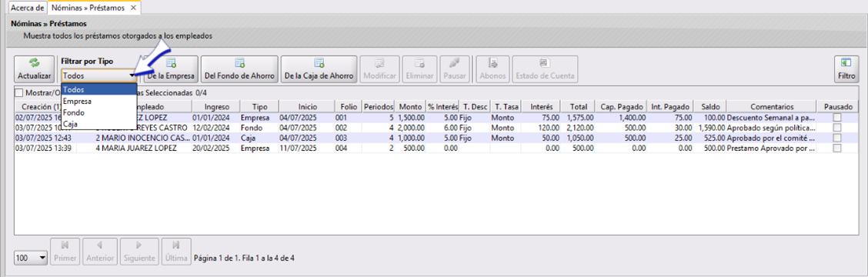Sort by the Interés amount column header

pyautogui.click(x=541, y=106)
